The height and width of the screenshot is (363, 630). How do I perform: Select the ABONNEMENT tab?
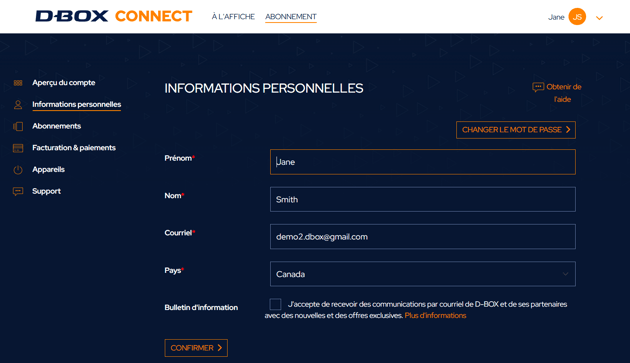[290, 16]
